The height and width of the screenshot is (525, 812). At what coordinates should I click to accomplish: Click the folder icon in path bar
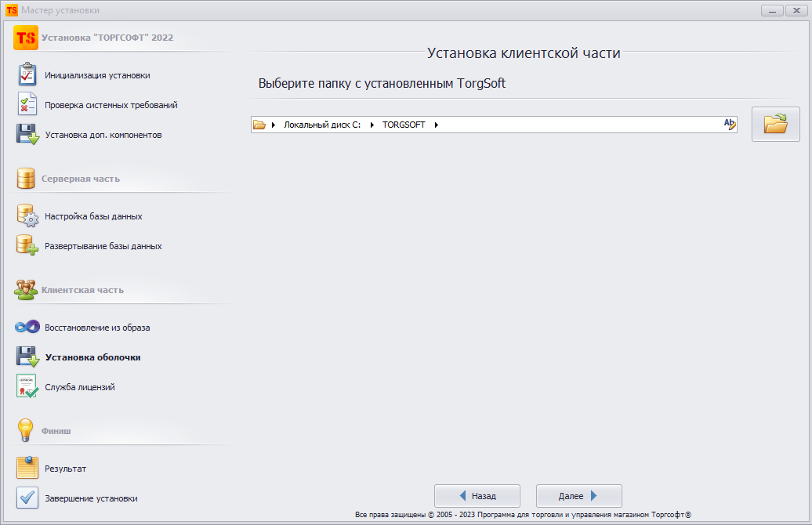pos(259,125)
